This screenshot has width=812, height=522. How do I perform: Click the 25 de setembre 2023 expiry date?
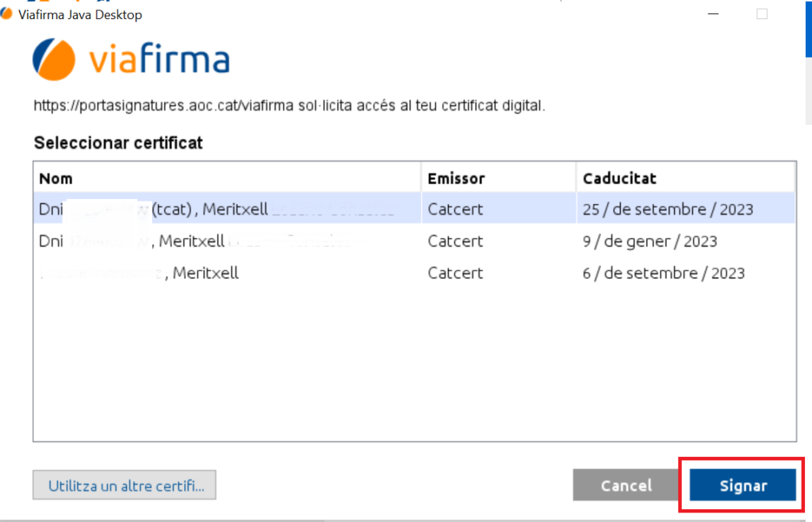coord(668,209)
